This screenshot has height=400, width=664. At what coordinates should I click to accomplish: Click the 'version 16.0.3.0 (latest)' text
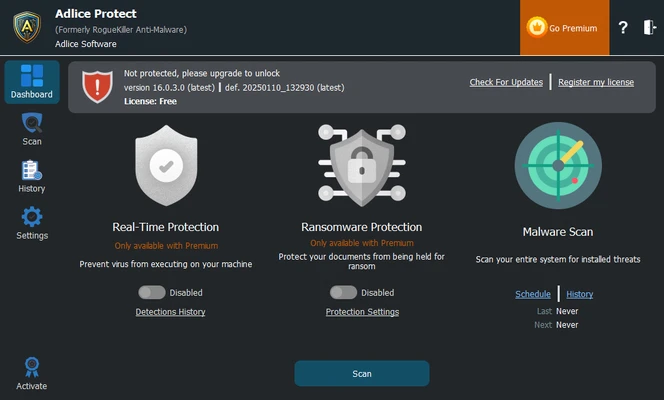[169, 88]
